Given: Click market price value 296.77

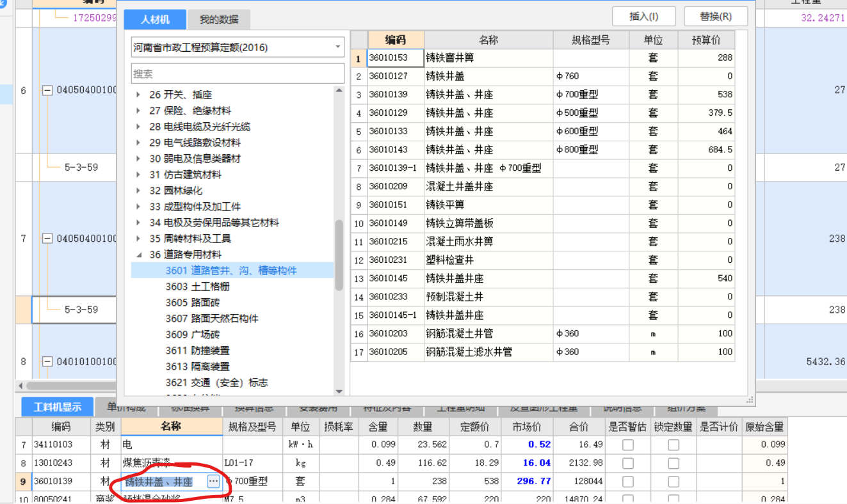Looking at the screenshot, I should pyautogui.click(x=534, y=482).
